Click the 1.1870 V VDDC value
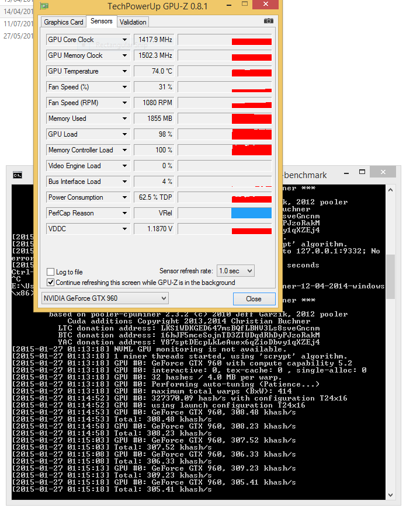Screen dimensions: 420x522 (154, 229)
